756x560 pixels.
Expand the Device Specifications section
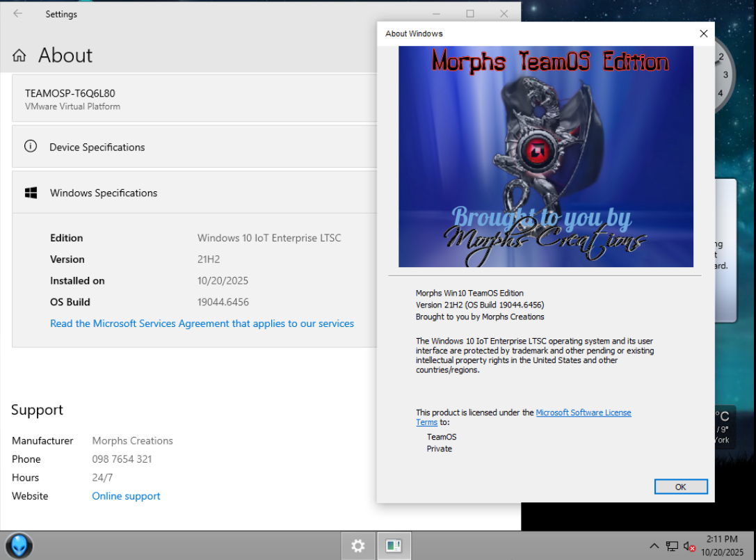194,147
